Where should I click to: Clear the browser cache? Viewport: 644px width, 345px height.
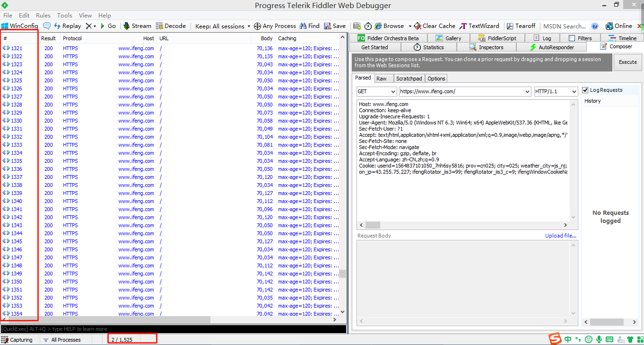tap(435, 26)
